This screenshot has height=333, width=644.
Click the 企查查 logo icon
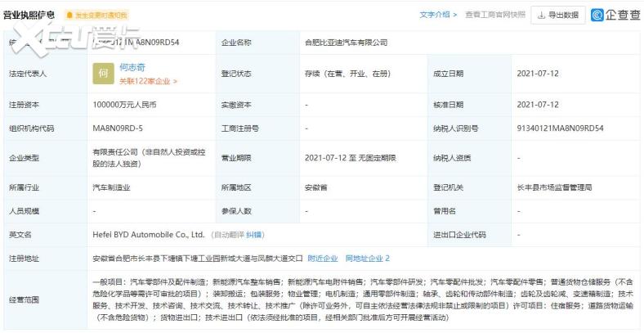click(x=597, y=16)
